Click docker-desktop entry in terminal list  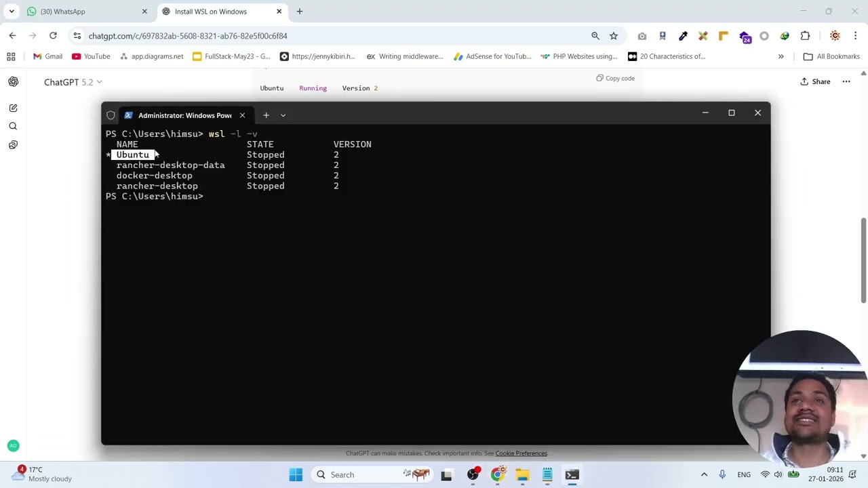point(154,176)
